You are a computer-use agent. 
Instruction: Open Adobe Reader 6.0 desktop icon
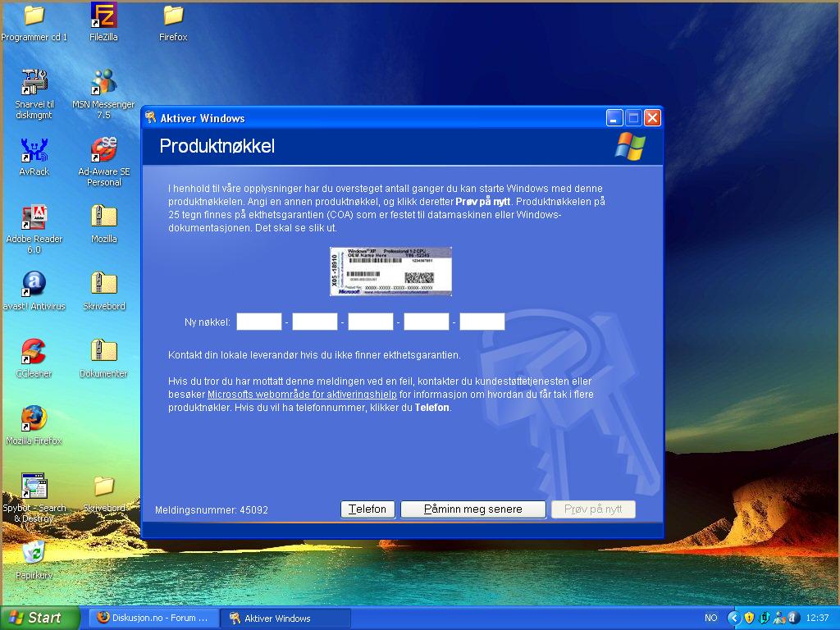click(34, 217)
